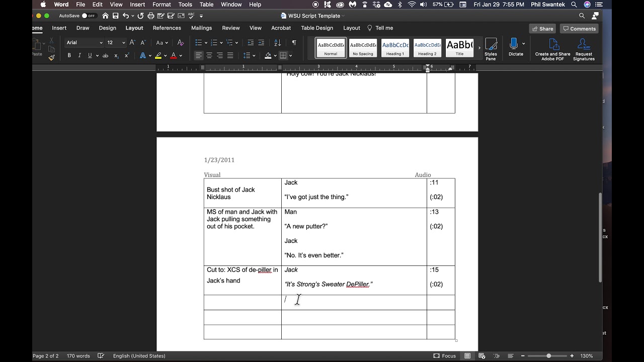The height and width of the screenshot is (362, 644).
Task: Switch to the Table Design tab
Action: coord(317,28)
